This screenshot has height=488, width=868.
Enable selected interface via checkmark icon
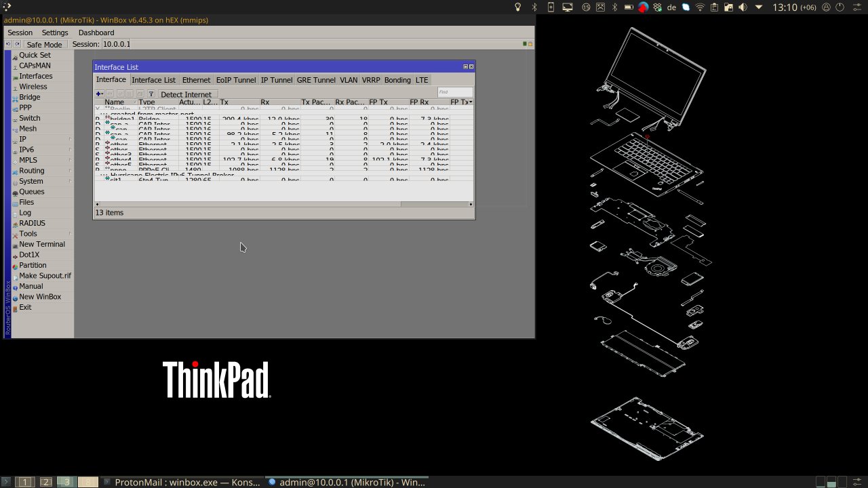tap(121, 94)
